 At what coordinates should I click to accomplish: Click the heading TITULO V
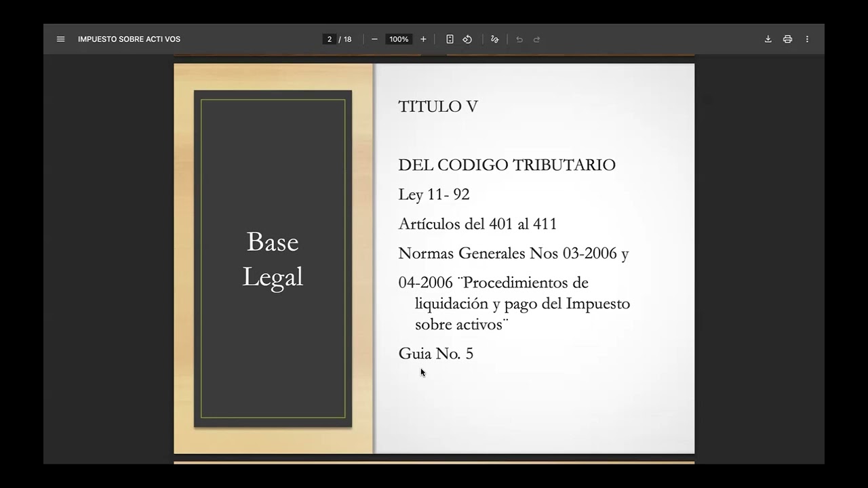coord(438,106)
